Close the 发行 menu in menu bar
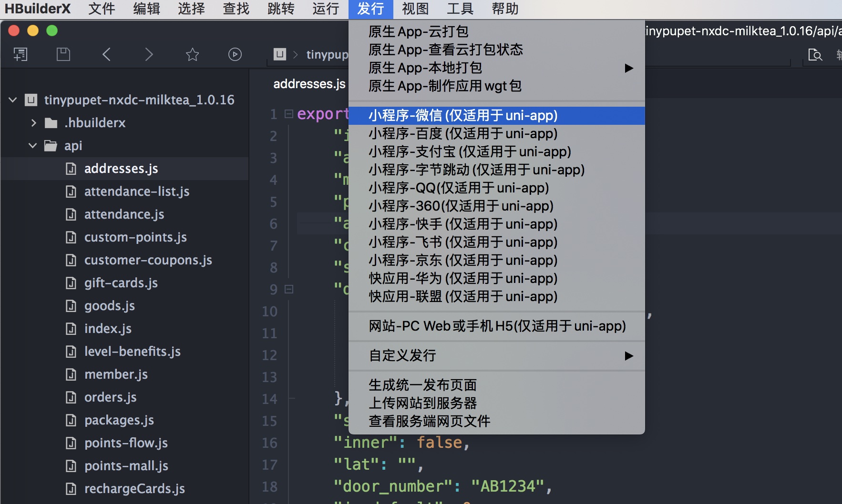 pos(370,9)
